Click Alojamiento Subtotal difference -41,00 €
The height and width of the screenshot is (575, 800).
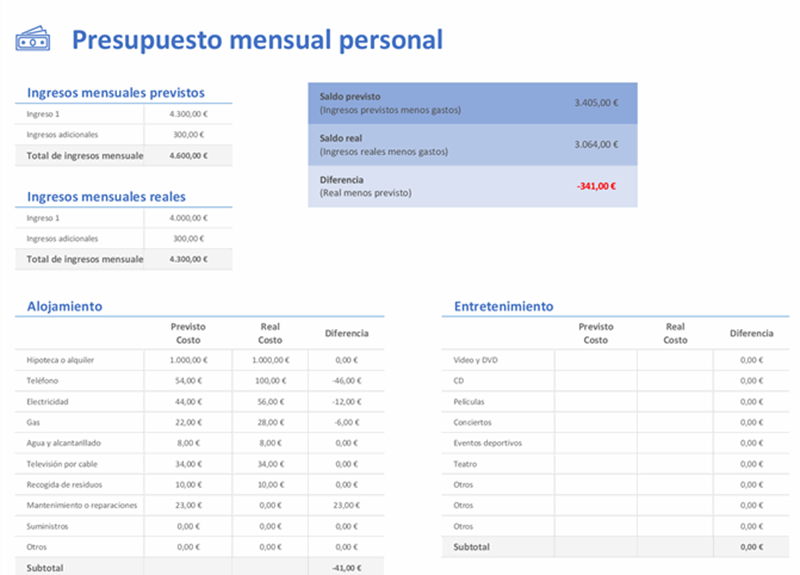[x=346, y=567]
